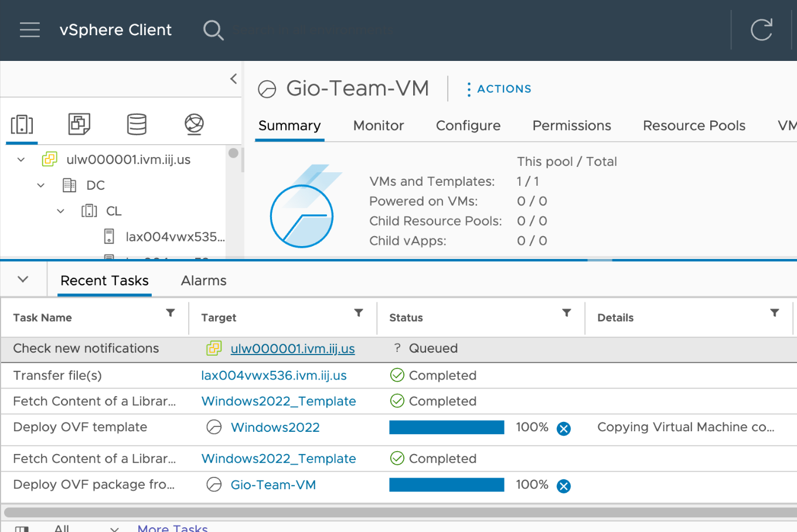Open the hamburger navigation menu

(x=30, y=30)
